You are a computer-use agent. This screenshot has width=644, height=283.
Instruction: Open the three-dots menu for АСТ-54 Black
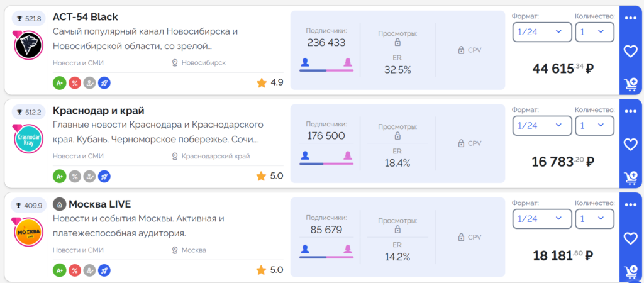[x=630, y=18]
